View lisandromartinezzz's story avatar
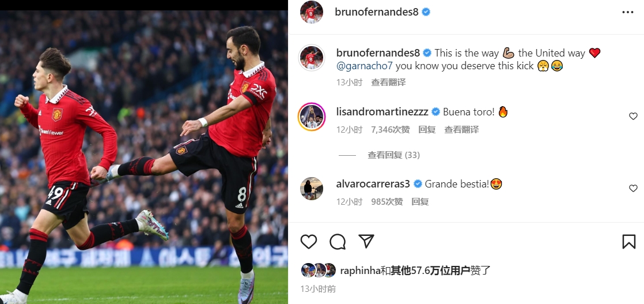The image size is (644, 304). click(x=311, y=117)
